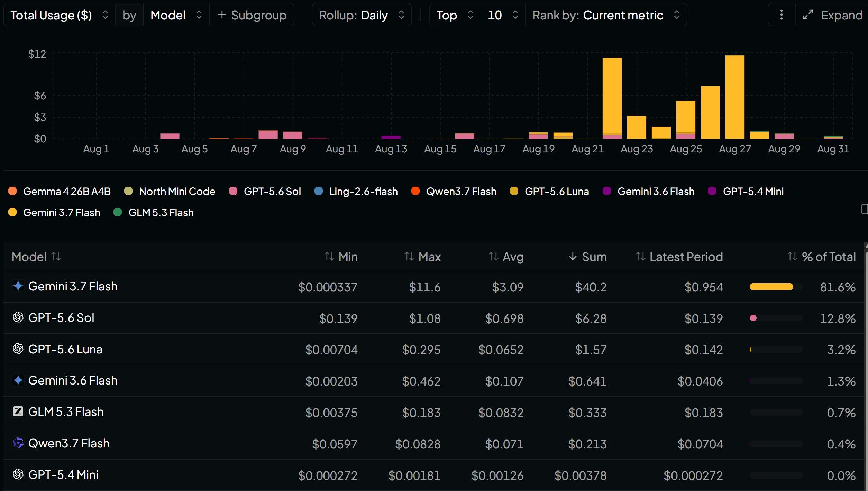Image resolution: width=868 pixels, height=491 pixels.
Task: Click the Expand chart button
Action: pos(832,15)
